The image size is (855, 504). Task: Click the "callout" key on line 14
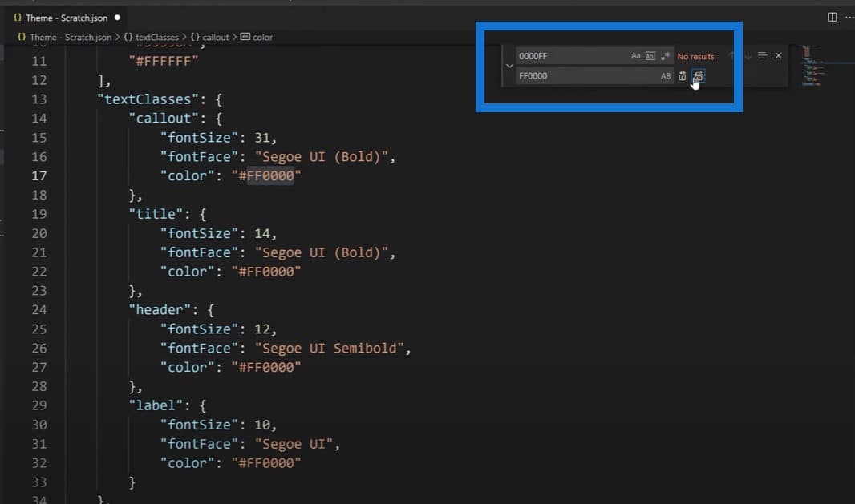pyautogui.click(x=164, y=119)
